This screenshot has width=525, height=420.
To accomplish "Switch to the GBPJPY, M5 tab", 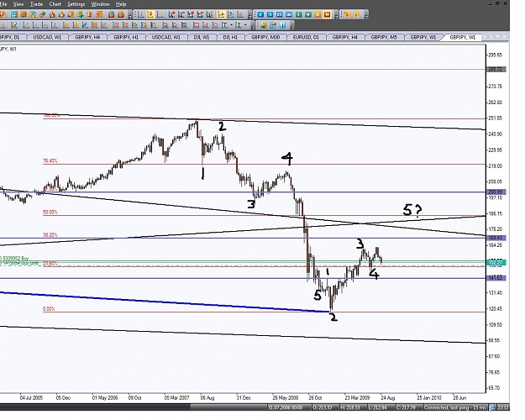I will pos(384,37).
